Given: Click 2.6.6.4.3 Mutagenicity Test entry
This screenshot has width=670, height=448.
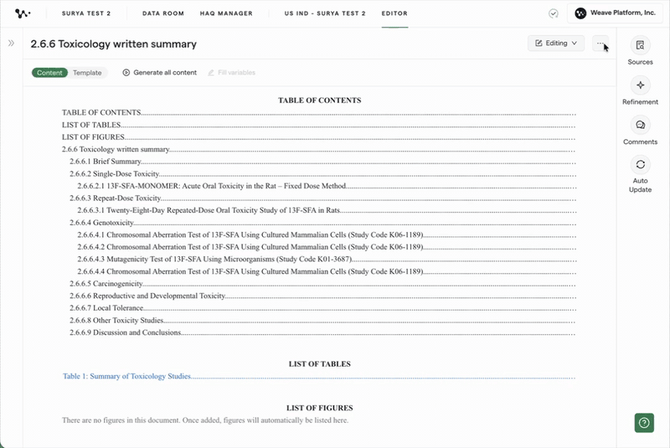Looking at the screenshot, I should point(327,259).
